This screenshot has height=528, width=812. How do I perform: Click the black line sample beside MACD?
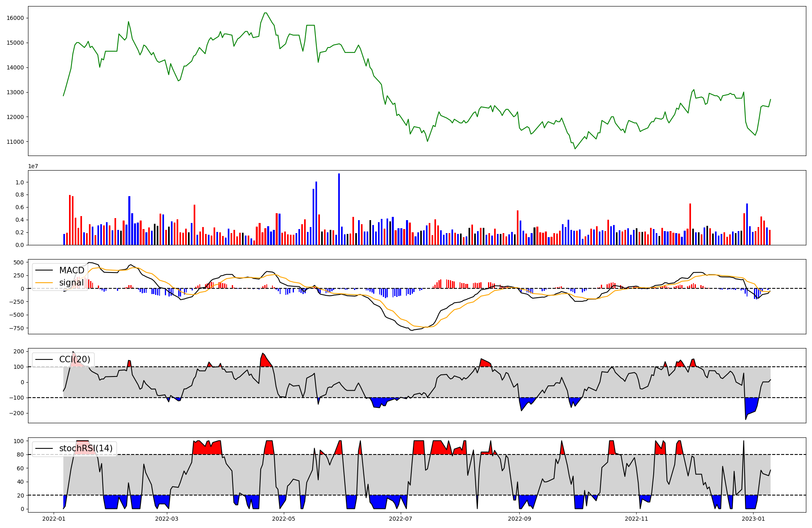pyautogui.click(x=44, y=270)
